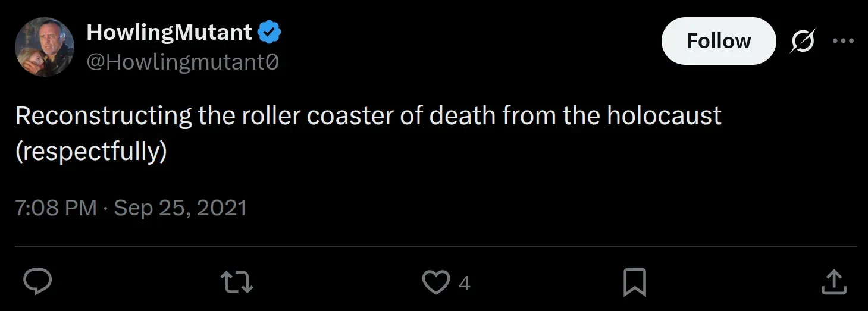Open the three-dot more options menu
This screenshot has height=311, width=868.
(x=843, y=42)
